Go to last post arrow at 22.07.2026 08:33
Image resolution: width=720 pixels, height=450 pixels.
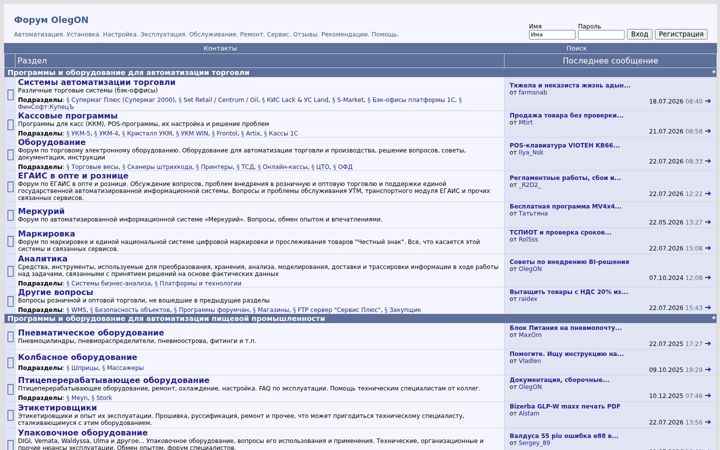coord(708,161)
